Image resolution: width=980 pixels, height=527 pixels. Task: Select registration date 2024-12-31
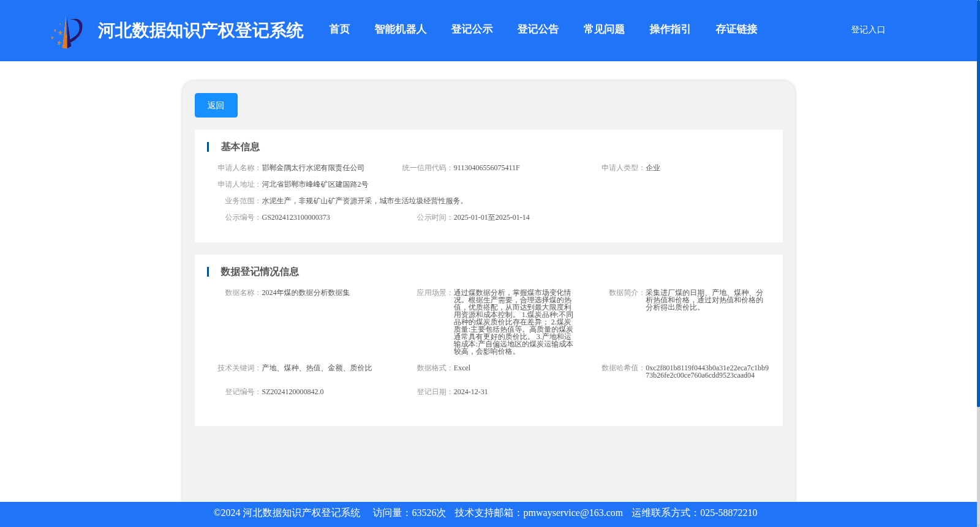pos(470,392)
